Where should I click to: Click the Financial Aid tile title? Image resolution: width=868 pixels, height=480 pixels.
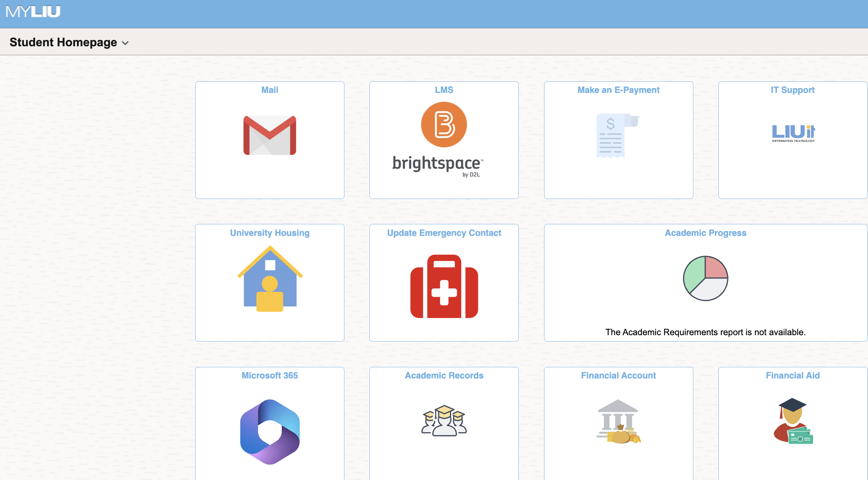793,375
